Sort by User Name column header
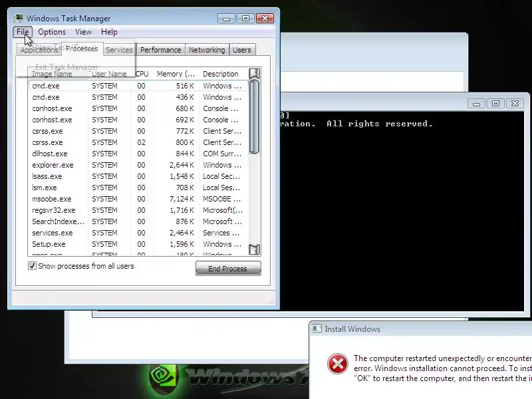 (110, 74)
